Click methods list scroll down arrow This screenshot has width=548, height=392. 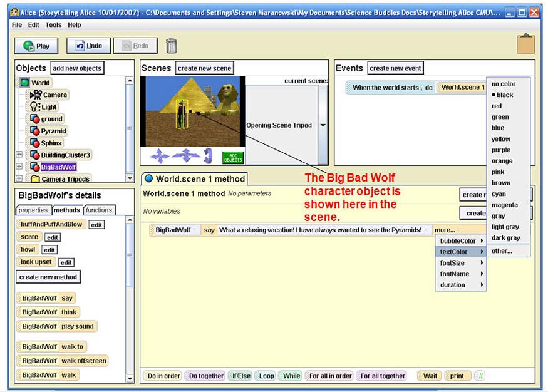click(130, 378)
